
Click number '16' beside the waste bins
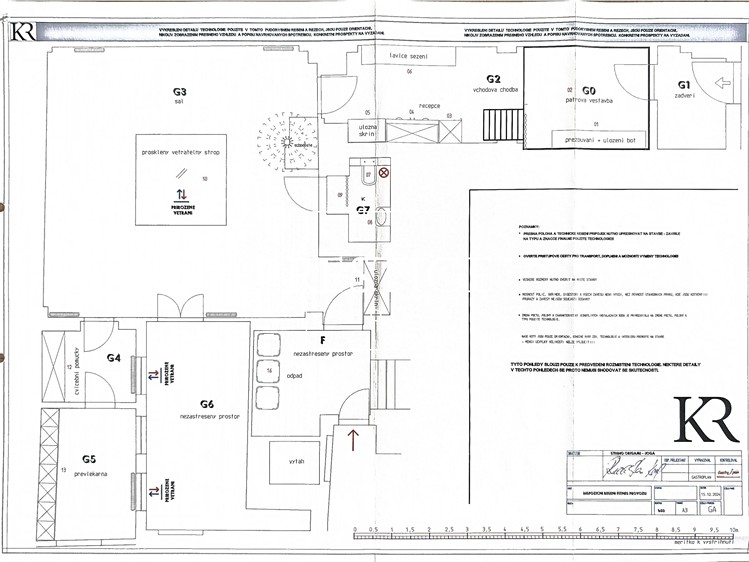269,371
